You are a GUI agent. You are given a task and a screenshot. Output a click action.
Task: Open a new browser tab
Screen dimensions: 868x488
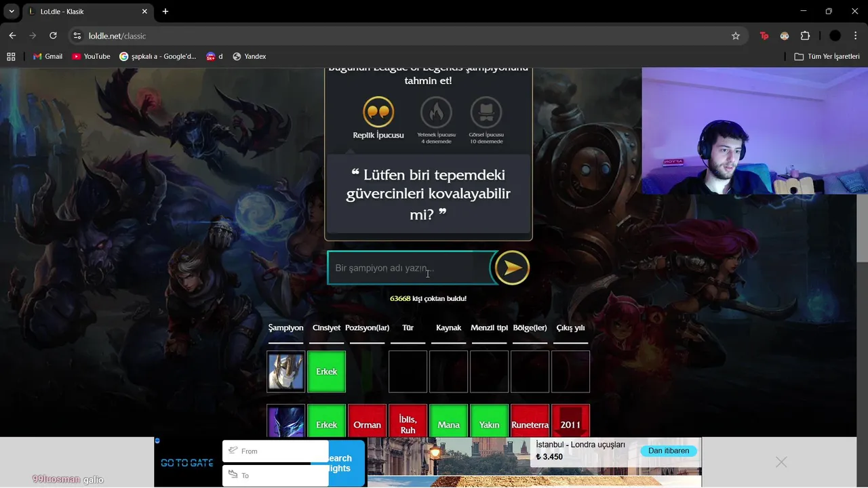point(165,12)
